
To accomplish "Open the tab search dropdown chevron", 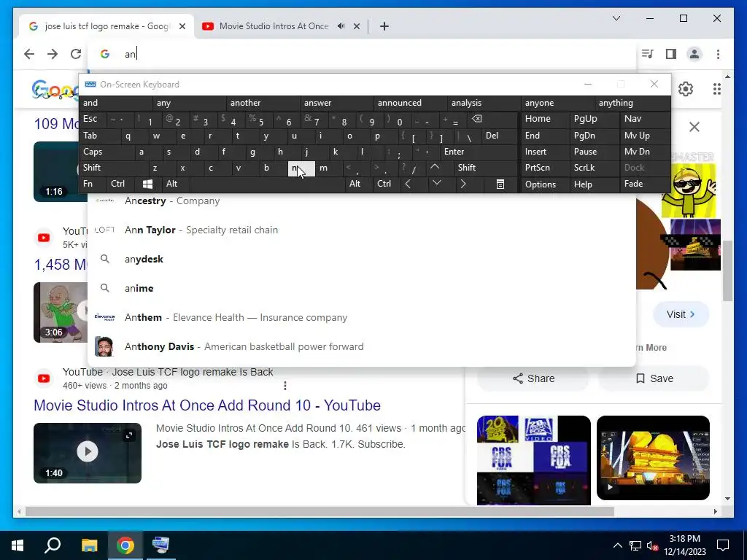I will (616, 18).
